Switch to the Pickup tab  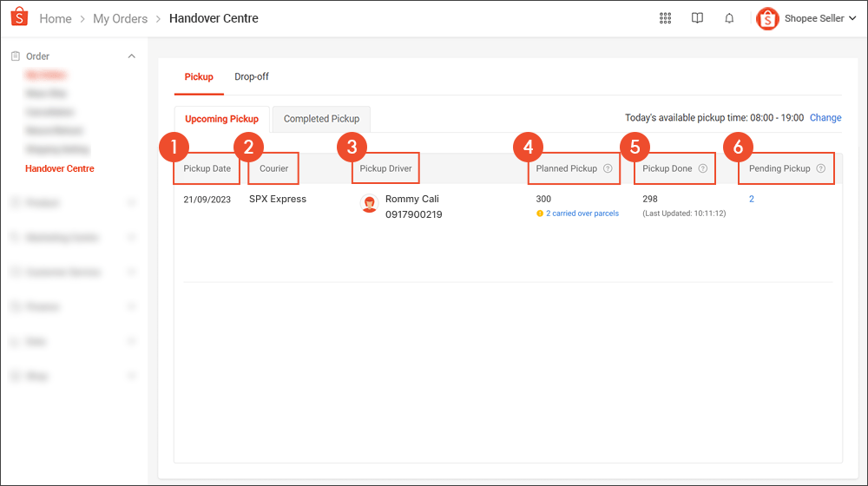point(199,77)
